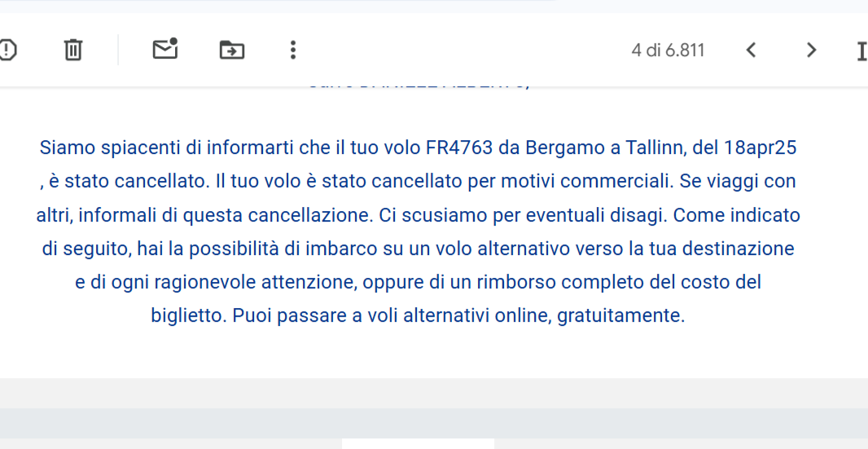
Task: Report this email as spam
Action: pyautogui.click(x=7, y=50)
